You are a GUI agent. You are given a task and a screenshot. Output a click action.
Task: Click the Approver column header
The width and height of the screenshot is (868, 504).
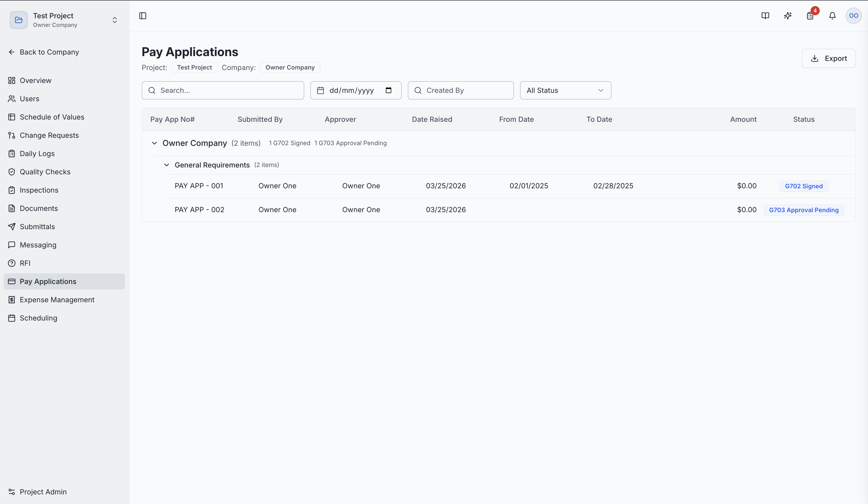tap(340, 119)
